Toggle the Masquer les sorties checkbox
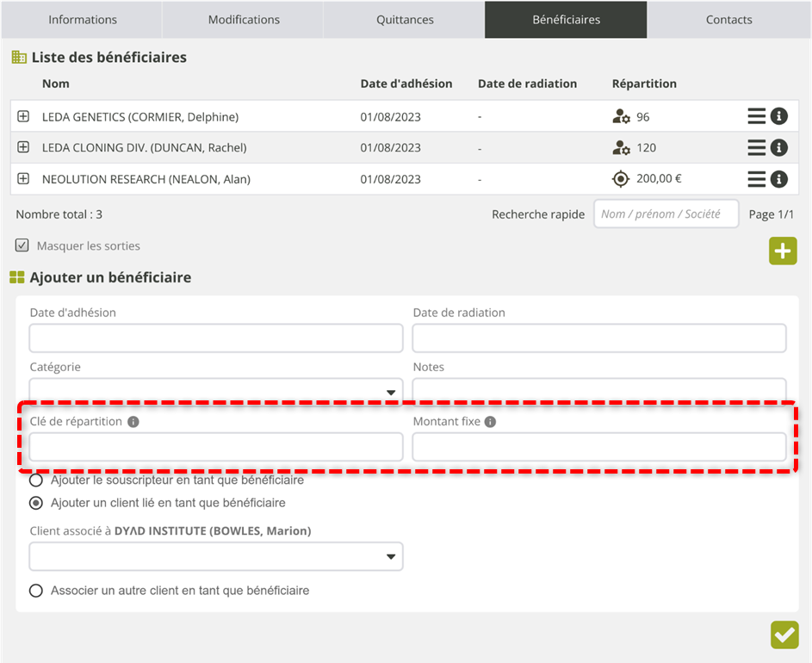This screenshot has height=663, width=812. (22, 246)
